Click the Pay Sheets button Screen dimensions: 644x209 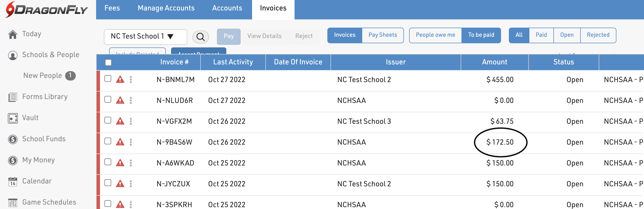[383, 35]
